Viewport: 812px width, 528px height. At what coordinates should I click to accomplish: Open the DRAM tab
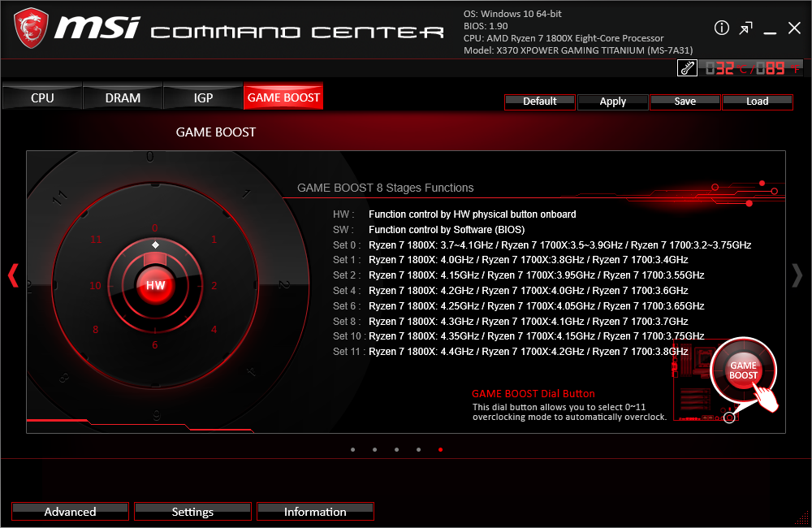(123, 97)
